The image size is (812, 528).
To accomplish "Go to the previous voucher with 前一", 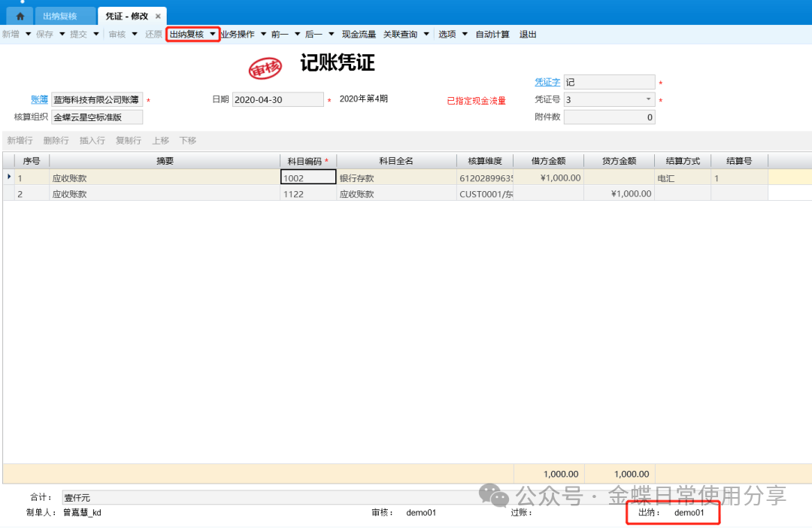I will pos(280,35).
